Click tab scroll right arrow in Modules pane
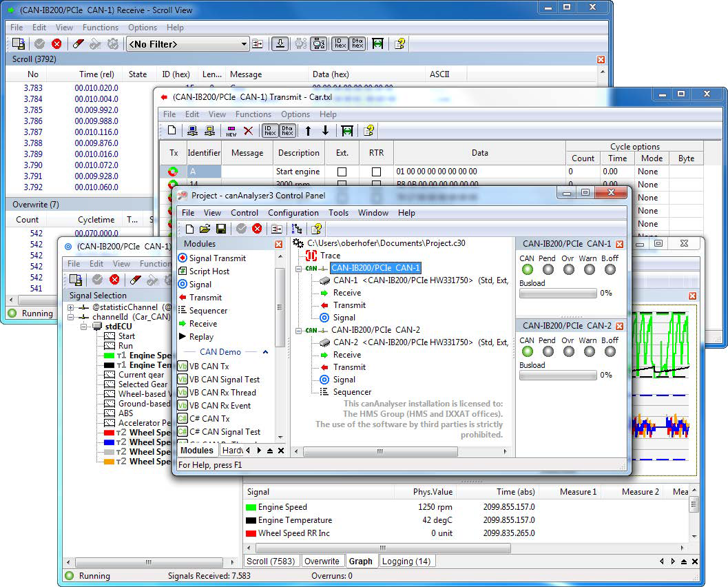Viewport: 728px width, 587px height. 259,451
